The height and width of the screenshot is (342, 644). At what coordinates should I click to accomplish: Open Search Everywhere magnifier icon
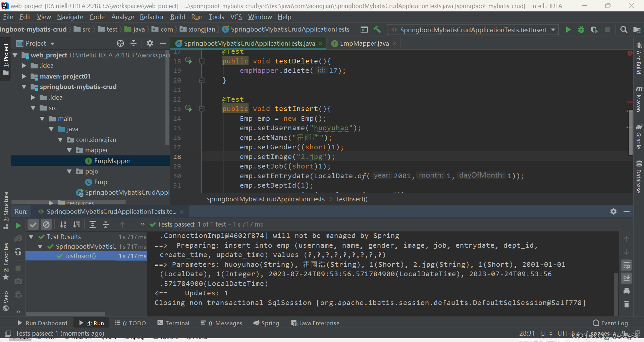[x=624, y=30]
